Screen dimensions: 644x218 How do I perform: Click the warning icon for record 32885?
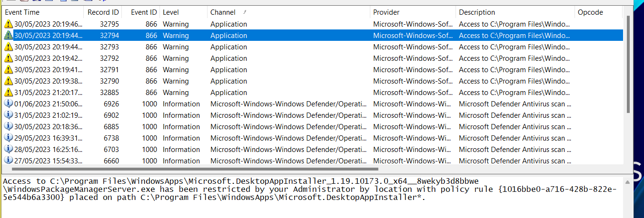pyautogui.click(x=9, y=93)
